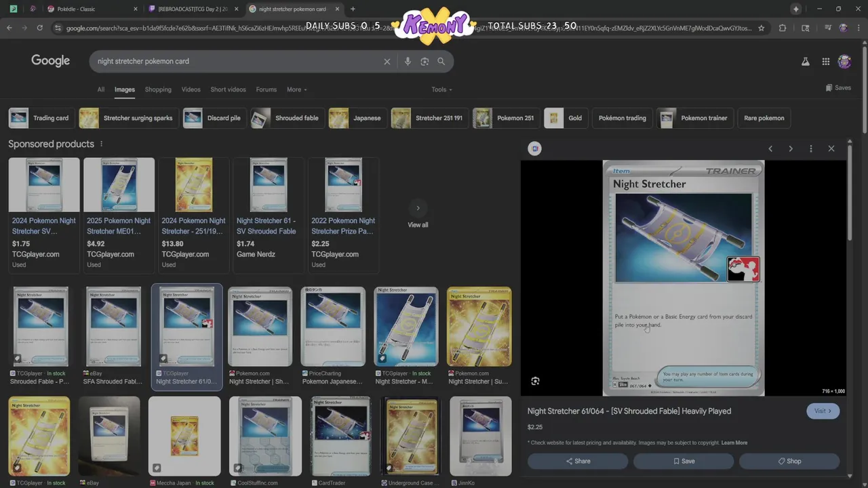
Task: Bookmark this page with star icon
Action: coord(762,28)
